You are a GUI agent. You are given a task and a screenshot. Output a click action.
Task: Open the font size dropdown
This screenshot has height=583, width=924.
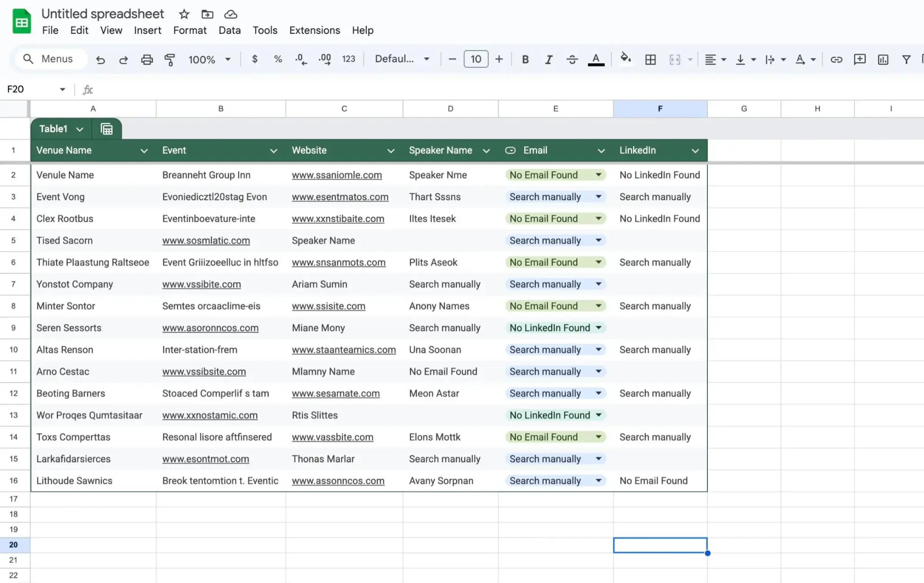coord(475,59)
